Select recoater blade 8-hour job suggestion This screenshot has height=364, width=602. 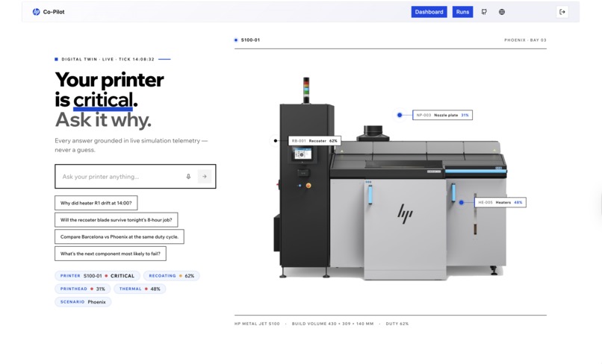tap(117, 220)
